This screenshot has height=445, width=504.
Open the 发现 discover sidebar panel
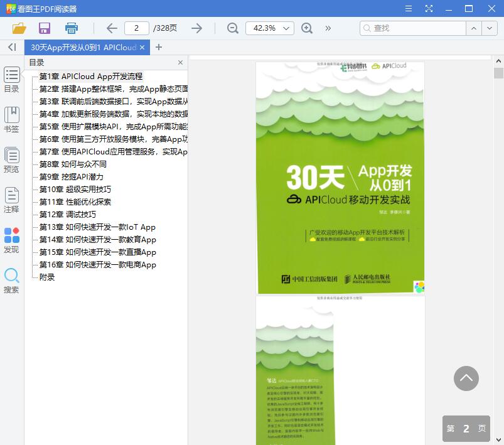coord(11,240)
